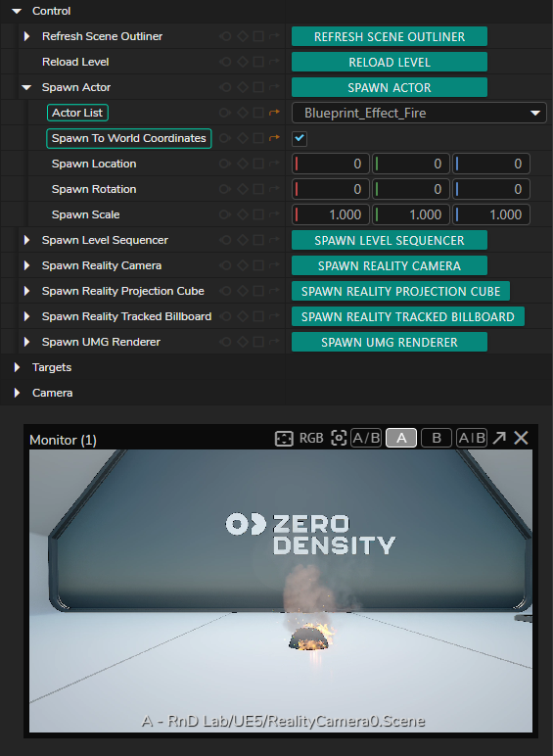Expand Spawn Reality Camera properties

click(26, 265)
